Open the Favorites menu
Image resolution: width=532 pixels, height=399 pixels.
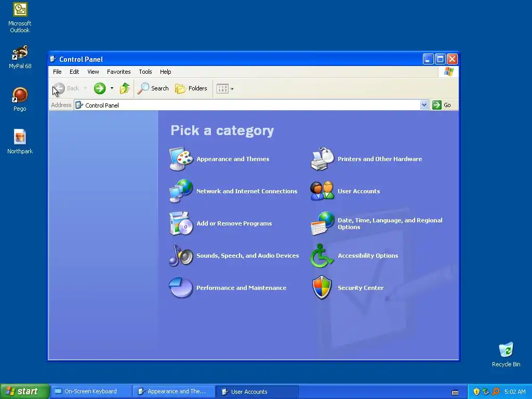point(119,72)
